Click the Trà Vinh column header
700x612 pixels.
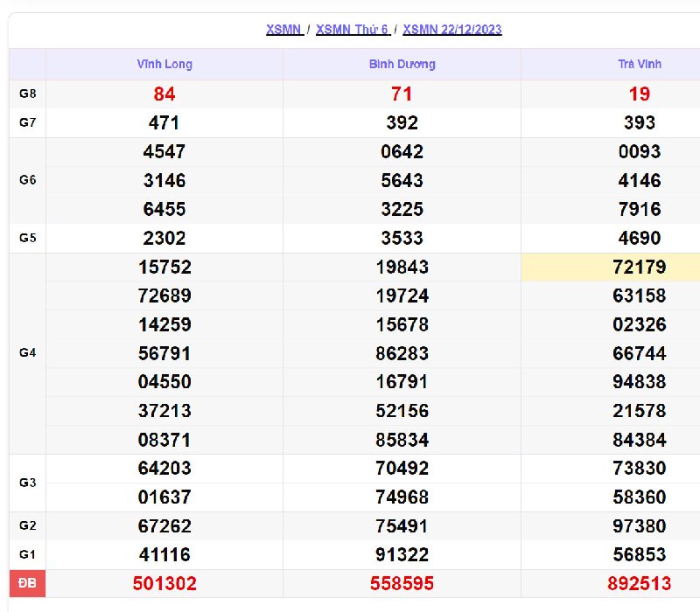pyautogui.click(x=639, y=65)
